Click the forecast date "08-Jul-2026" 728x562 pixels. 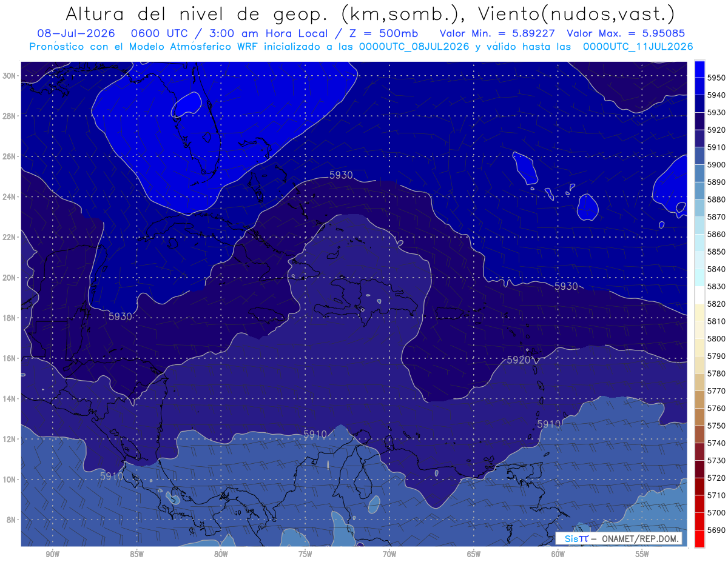click(x=76, y=33)
